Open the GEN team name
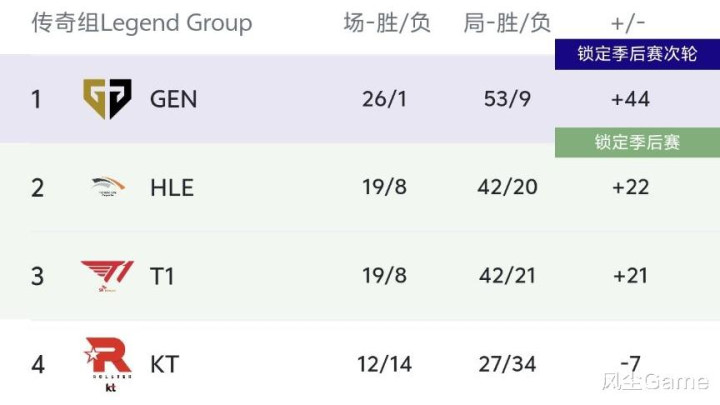 (x=173, y=99)
